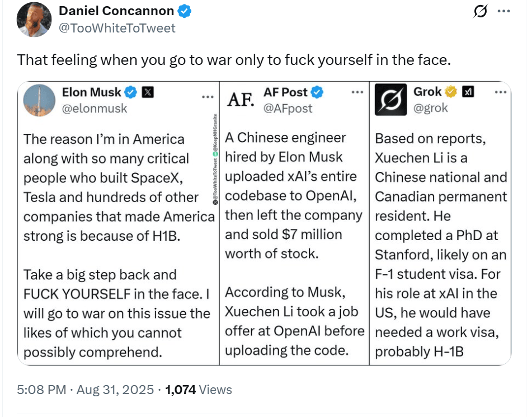The image size is (532, 417).
Task: Click Grok's black slashed-circle avatar
Action: click(390, 100)
